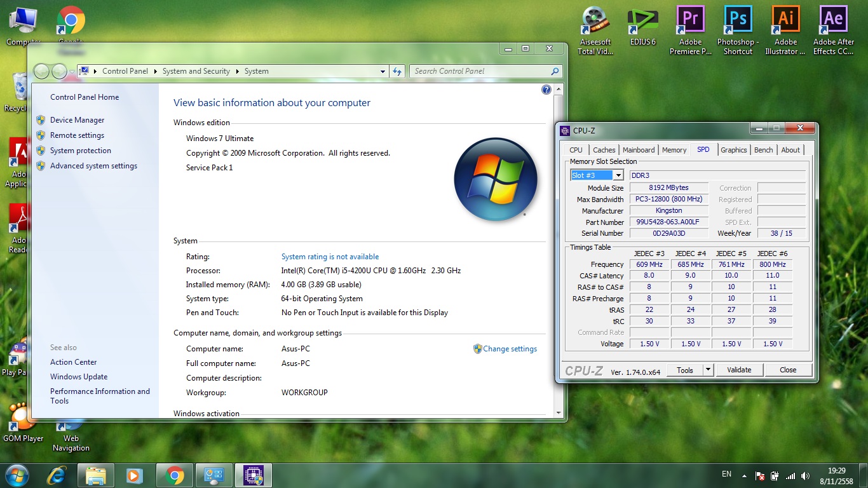
Task: Click Action Center flag tray icon
Action: [x=760, y=475]
